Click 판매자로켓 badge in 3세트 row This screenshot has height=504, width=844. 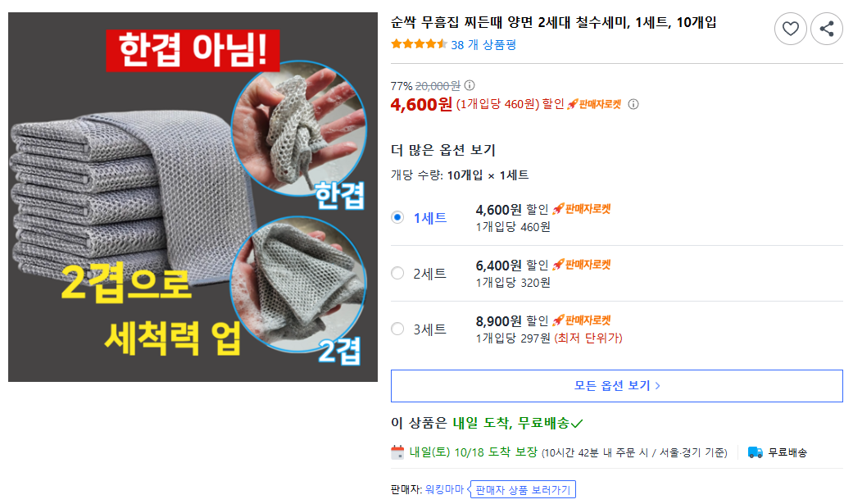582,320
